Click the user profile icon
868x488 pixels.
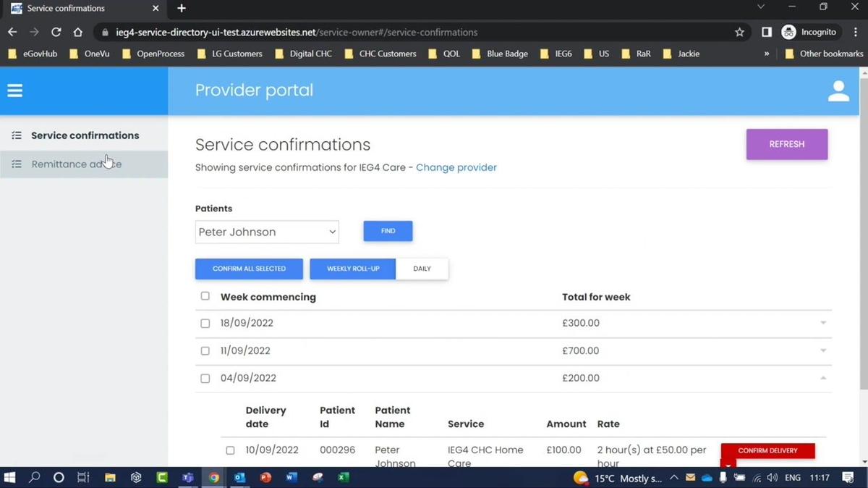(838, 90)
